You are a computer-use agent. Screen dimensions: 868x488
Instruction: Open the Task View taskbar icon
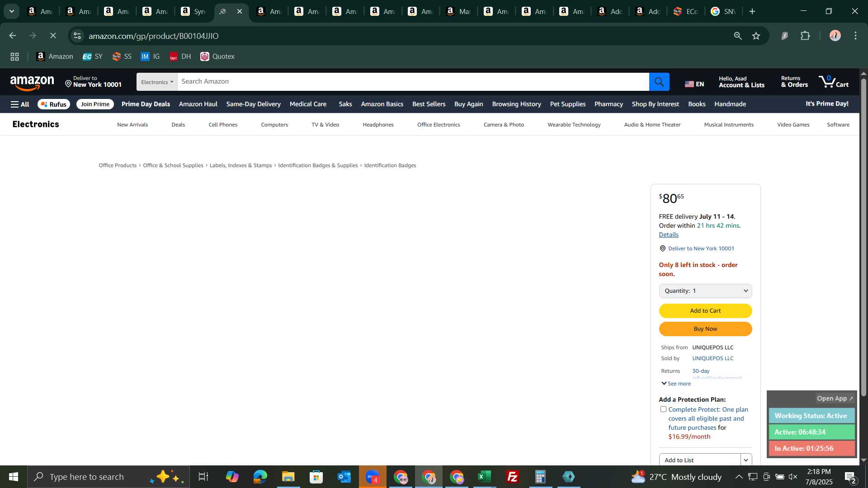click(203, 477)
